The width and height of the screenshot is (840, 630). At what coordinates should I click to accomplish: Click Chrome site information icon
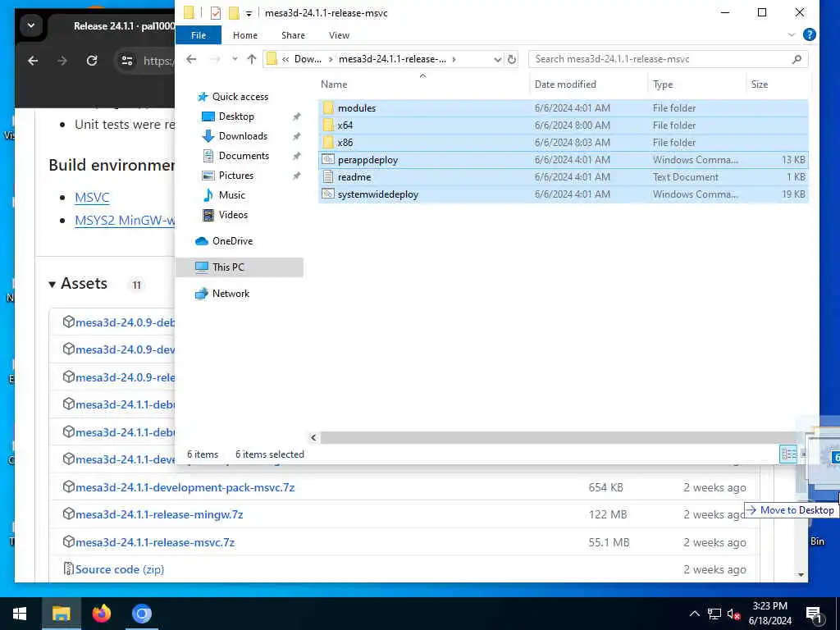point(127,61)
